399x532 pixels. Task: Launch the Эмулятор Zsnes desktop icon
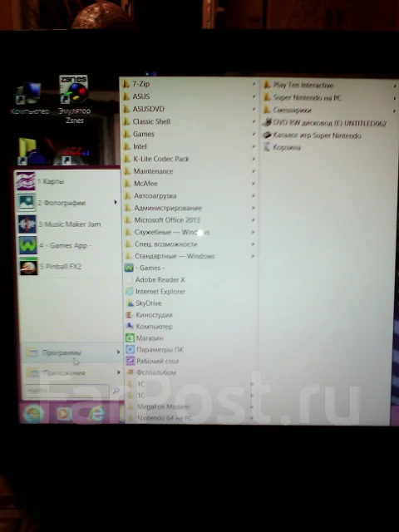74,99
